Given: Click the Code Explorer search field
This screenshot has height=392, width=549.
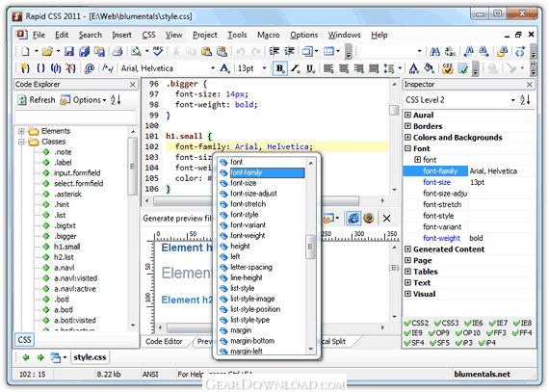Looking at the screenshot, I should [75, 117].
